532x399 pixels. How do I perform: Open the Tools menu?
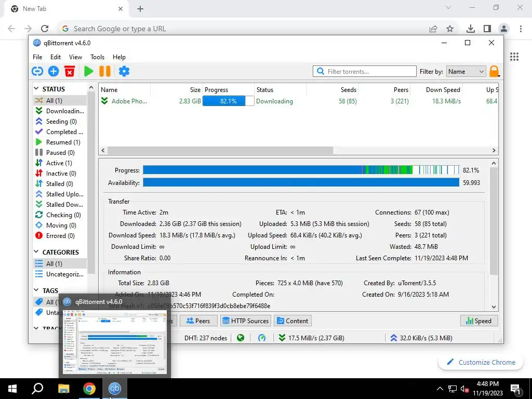pos(97,57)
